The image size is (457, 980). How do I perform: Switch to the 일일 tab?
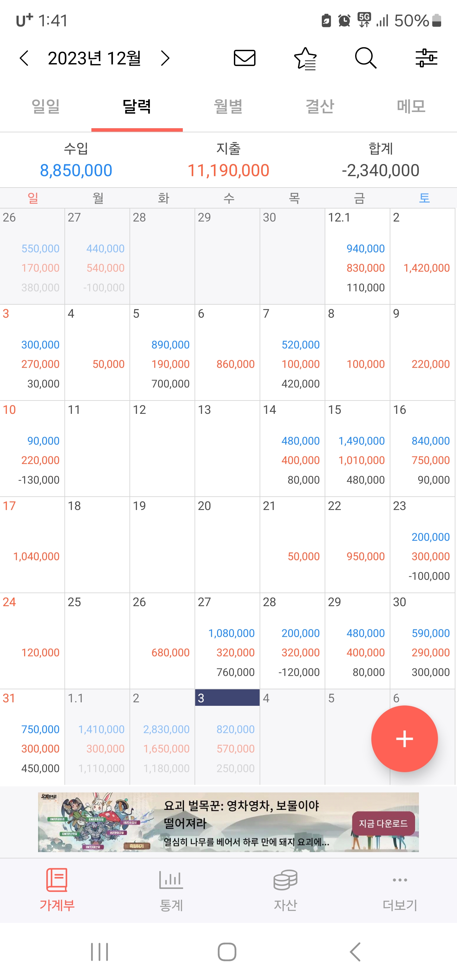pyautogui.click(x=46, y=106)
